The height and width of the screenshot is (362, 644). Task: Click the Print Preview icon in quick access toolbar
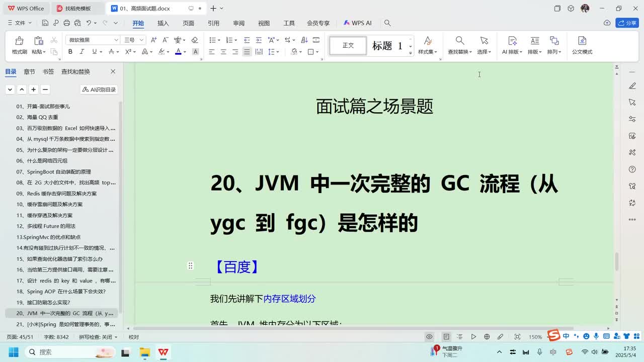coord(77,23)
